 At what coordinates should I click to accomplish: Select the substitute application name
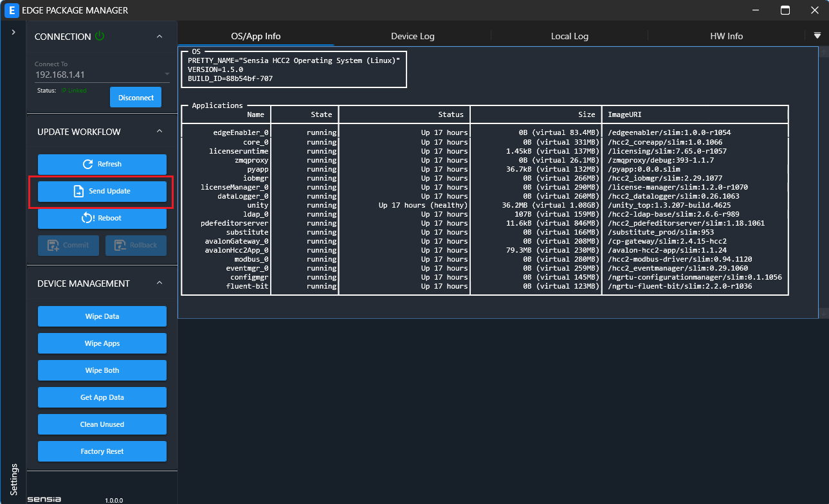tap(247, 231)
